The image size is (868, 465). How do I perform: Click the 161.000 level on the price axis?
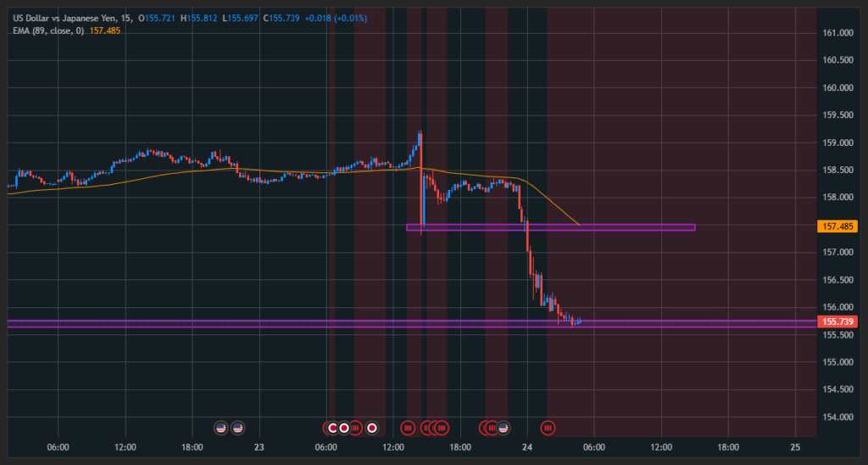coord(837,33)
